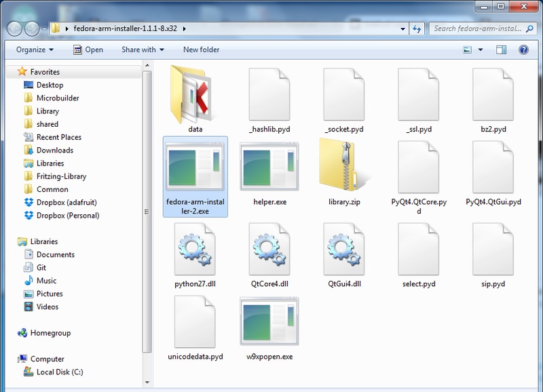Select the sip.pyd file icon
Screen dimensions: 543x392
493,249
